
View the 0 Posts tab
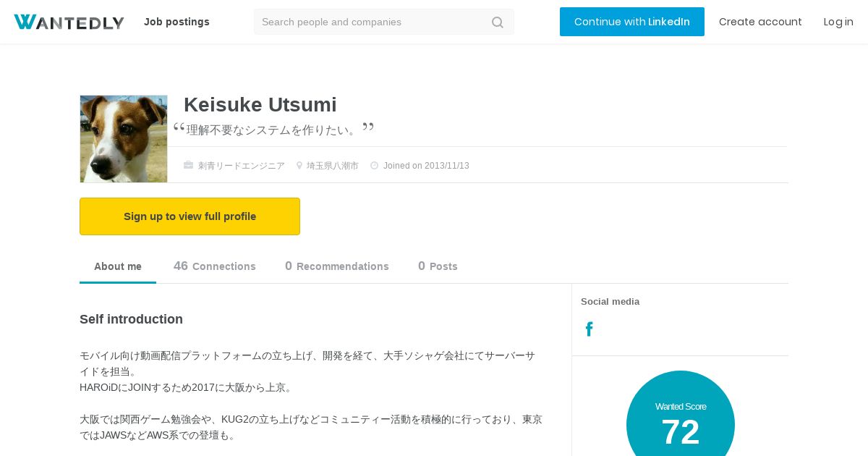[438, 266]
